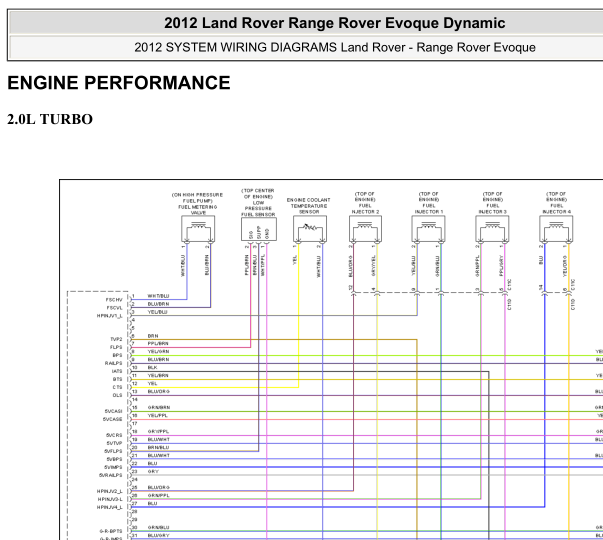This screenshot has width=603, height=540.
Task: Click the '5VCASI' signal label
Action: coord(113,412)
